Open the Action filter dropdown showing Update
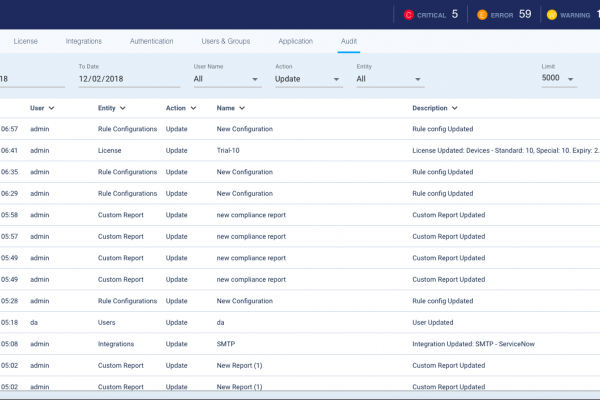600x400 pixels. [x=309, y=79]
